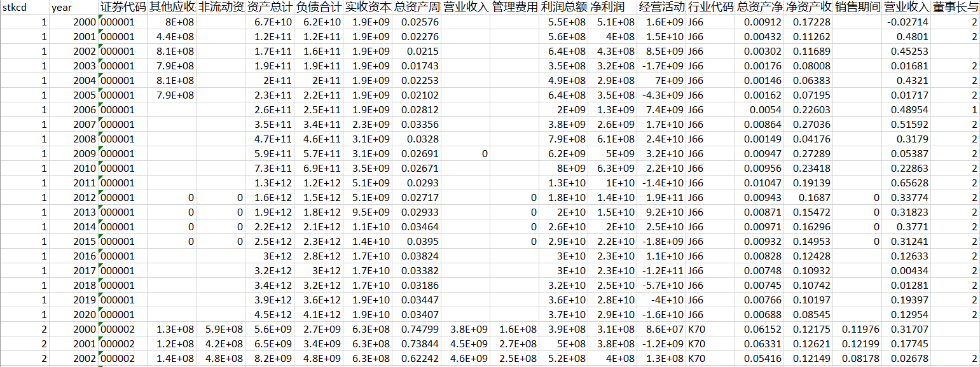Select the stkcd column header cell

25,8
